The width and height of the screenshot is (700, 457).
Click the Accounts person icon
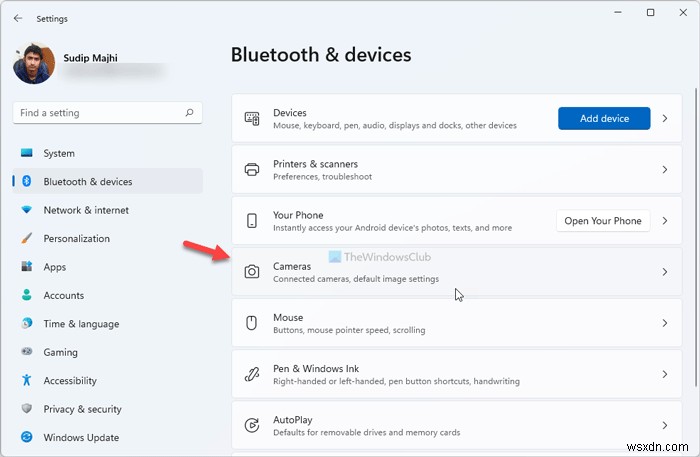point(27,295)
